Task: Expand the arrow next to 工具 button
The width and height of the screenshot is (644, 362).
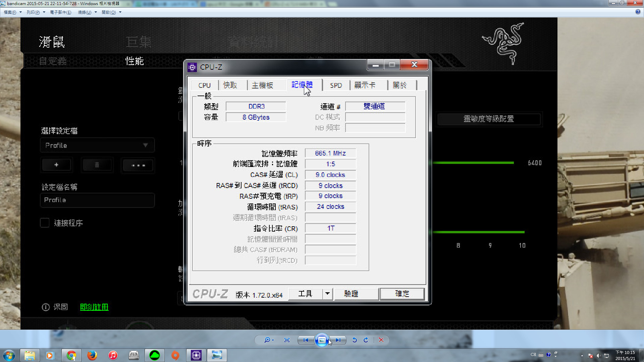Action: (327, 294)
